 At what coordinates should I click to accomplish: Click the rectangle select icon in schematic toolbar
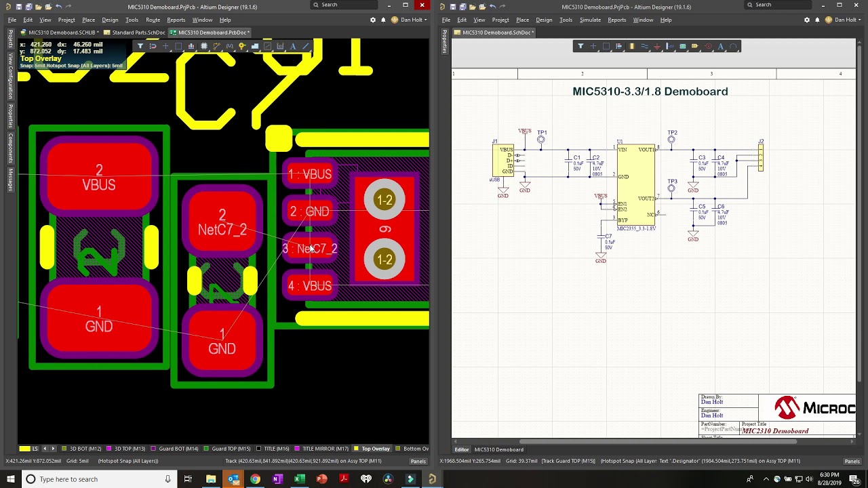(606, 46)
